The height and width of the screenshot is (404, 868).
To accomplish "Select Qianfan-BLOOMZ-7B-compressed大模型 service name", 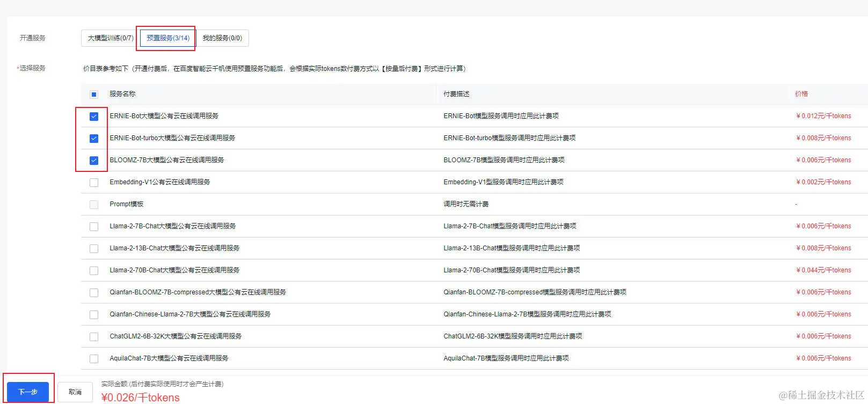I will coord(198,292).
